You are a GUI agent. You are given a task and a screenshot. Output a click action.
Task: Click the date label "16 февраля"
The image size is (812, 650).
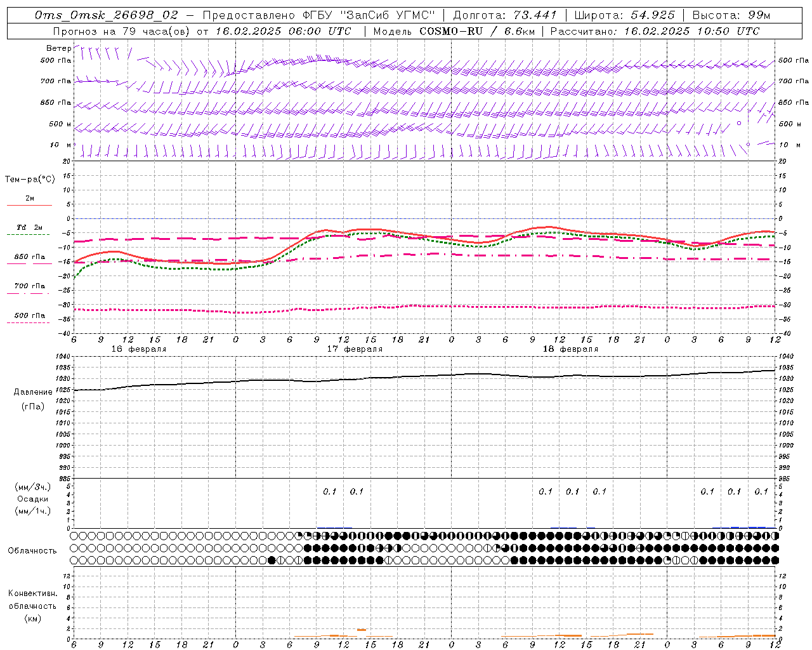(x=139, y=349)
